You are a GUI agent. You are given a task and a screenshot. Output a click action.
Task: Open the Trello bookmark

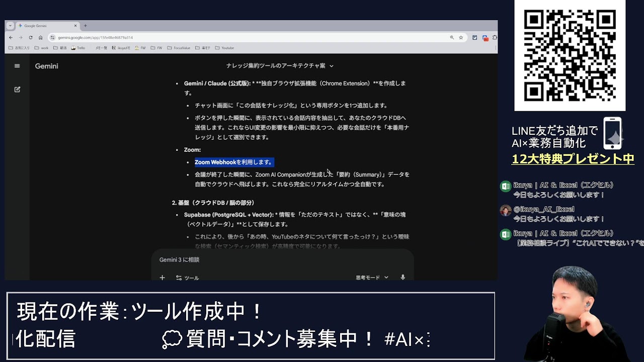coord(78,48)
